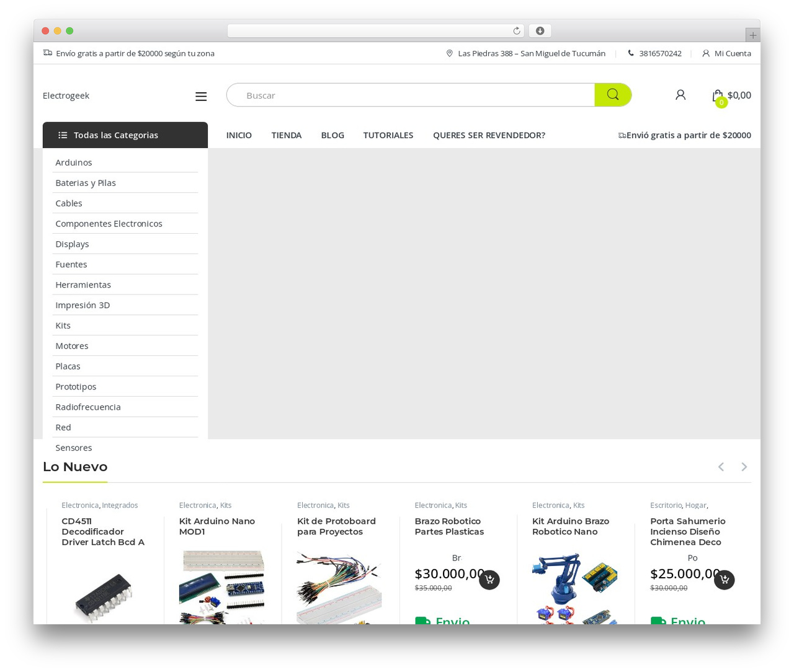Open QUERES SER REVENDEDOR? menu item

489,135
